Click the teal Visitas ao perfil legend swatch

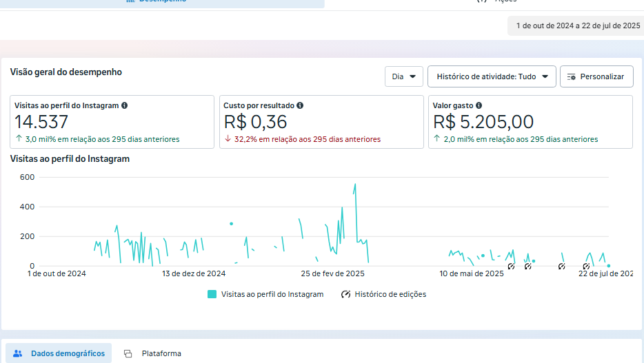coord(212,294)
